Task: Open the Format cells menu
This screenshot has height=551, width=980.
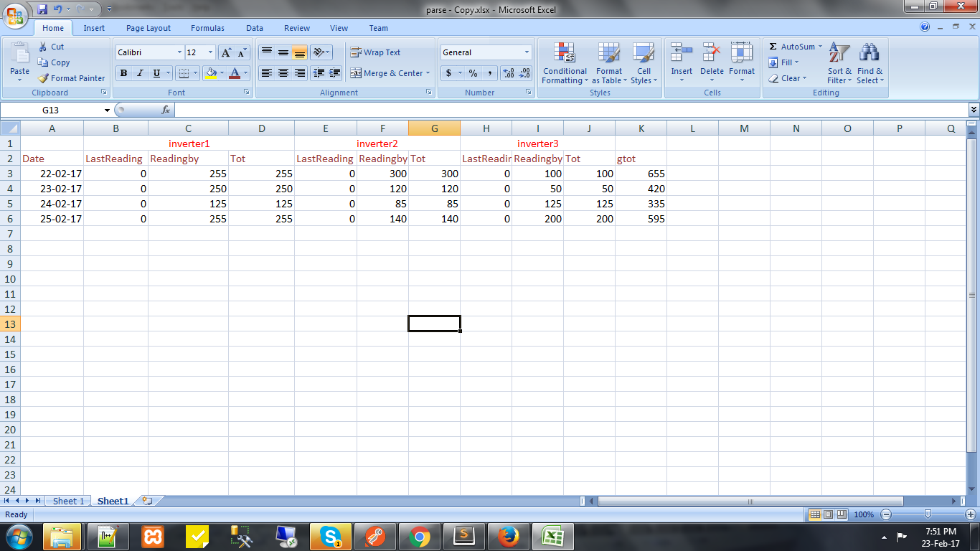Action: 742,63
